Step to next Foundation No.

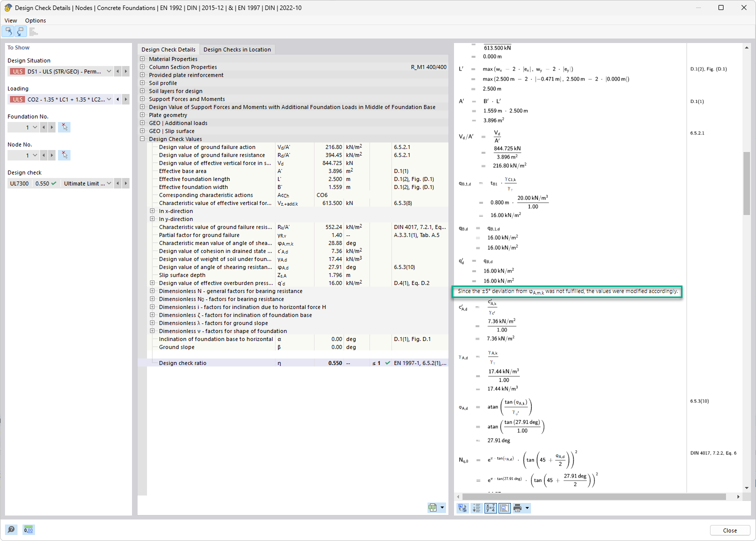point(52,127)
